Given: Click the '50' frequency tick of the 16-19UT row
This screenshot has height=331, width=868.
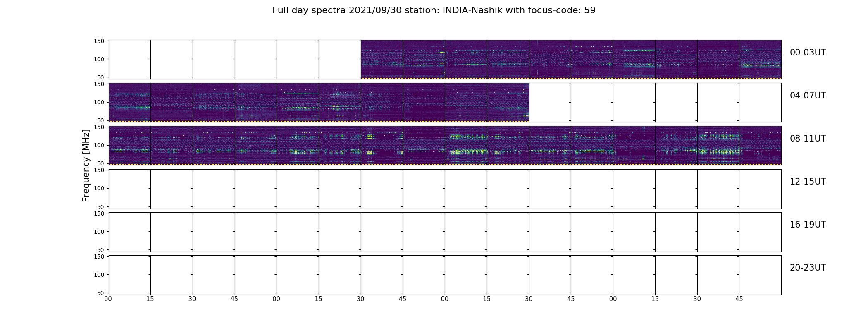Looking at the screenshot, I should click(x=101, y=250).
